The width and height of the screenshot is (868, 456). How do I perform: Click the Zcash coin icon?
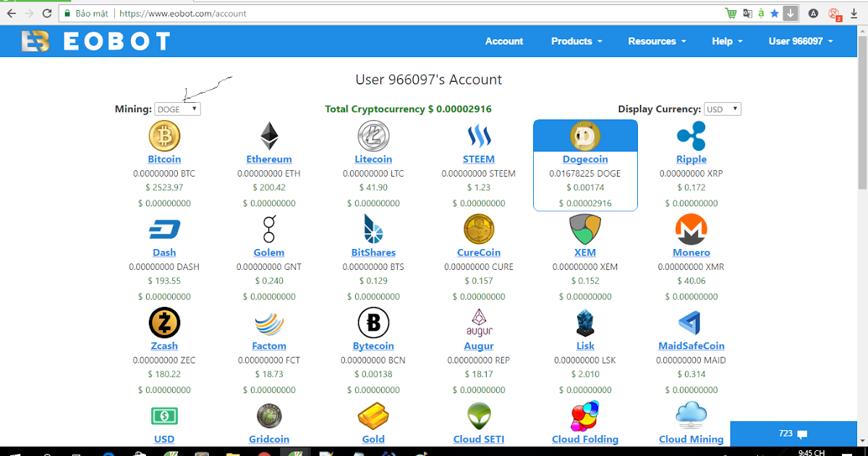click(164, 323)
